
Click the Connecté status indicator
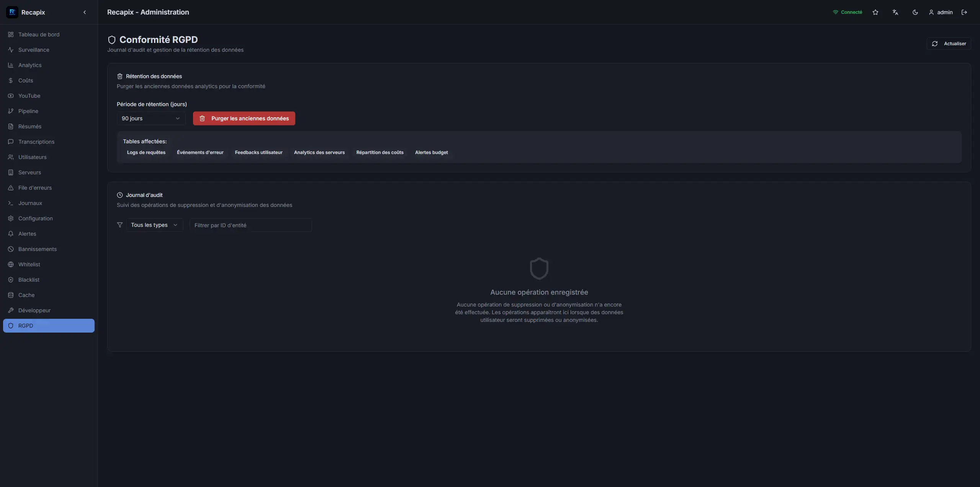(847, 12)
